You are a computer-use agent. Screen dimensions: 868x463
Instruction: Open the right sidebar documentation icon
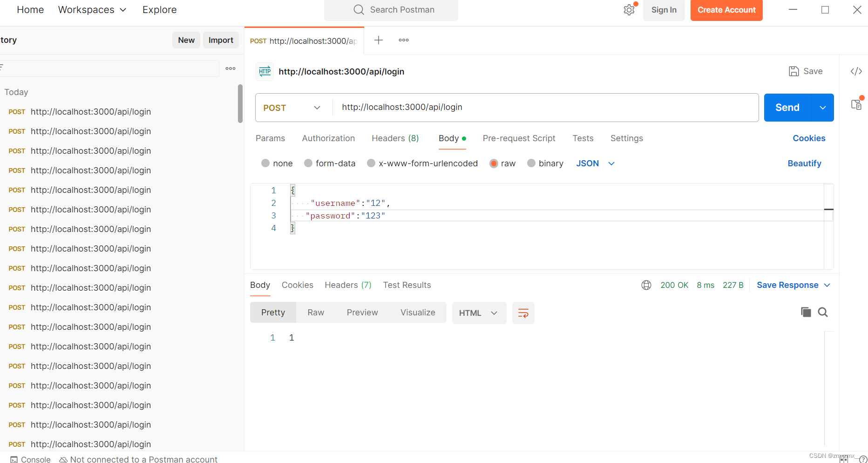tap(856, 104)
